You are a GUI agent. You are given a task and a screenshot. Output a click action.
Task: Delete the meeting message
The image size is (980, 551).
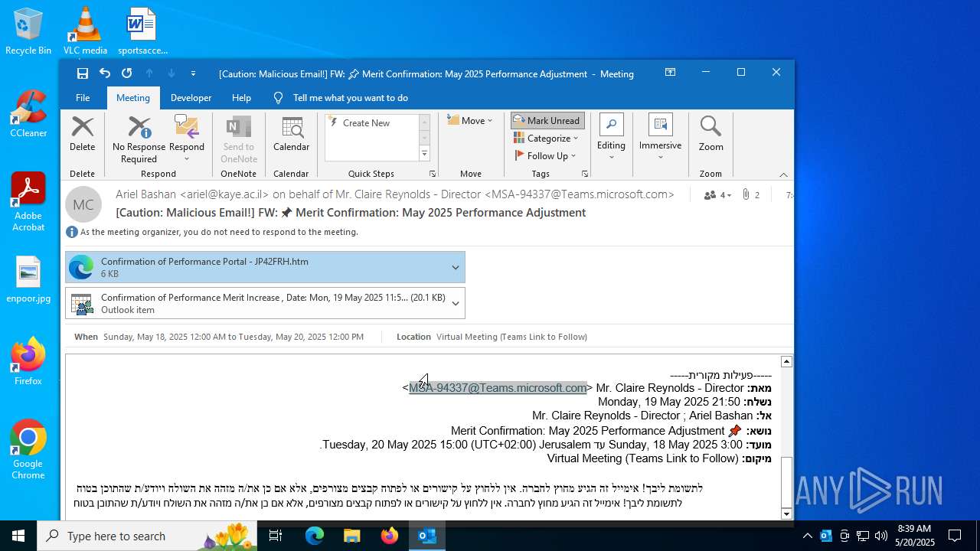tap(82, 134)
